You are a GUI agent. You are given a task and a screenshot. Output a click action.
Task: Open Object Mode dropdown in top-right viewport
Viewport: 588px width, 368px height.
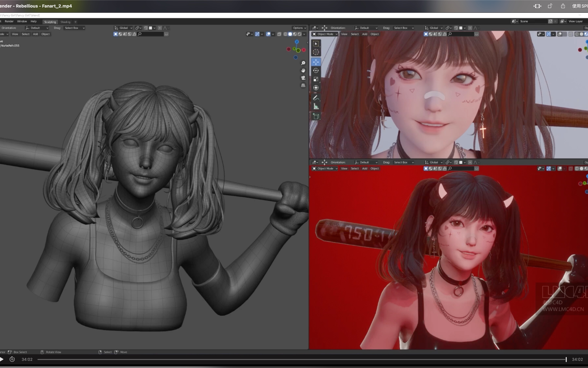pyautogui.click(x=325, y=34)
